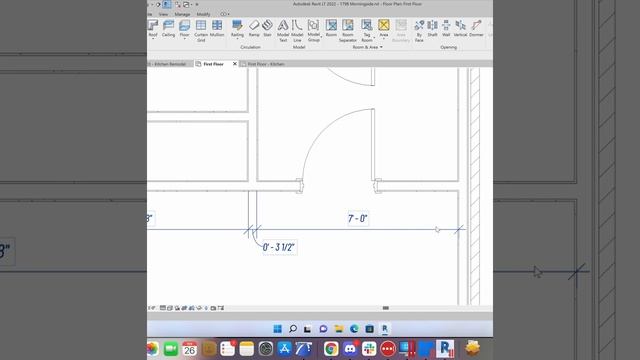Open Chat from Windows taskbar
The height and width of the screenshot is (360, 640).
coord(323,329)
